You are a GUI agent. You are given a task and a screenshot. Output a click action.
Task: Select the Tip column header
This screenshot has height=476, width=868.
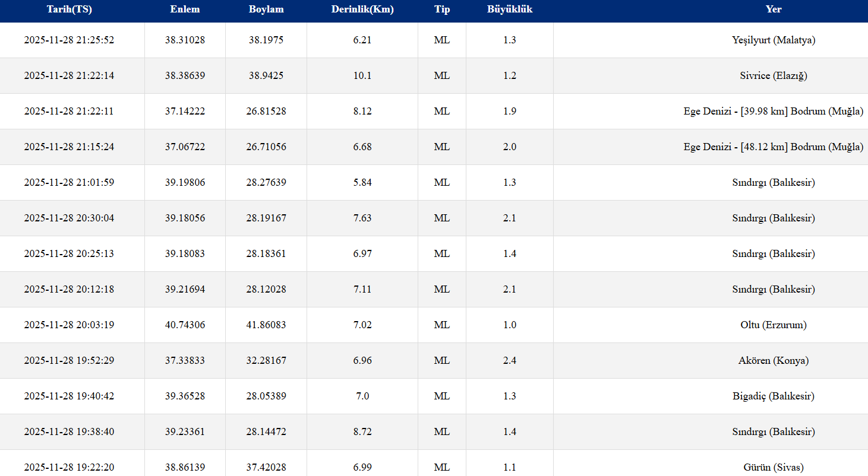click(x=442, y=9)
